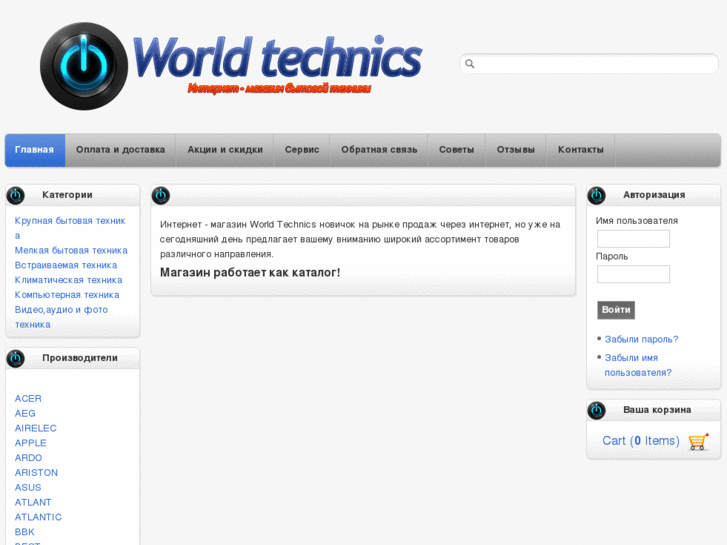Go to the Отзывы page
The height and width of the screenshot is (545, 727).
[516, 150]
